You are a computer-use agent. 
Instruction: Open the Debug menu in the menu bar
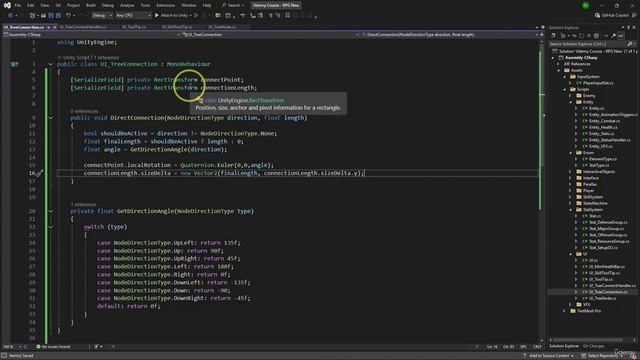coord(108,5)
